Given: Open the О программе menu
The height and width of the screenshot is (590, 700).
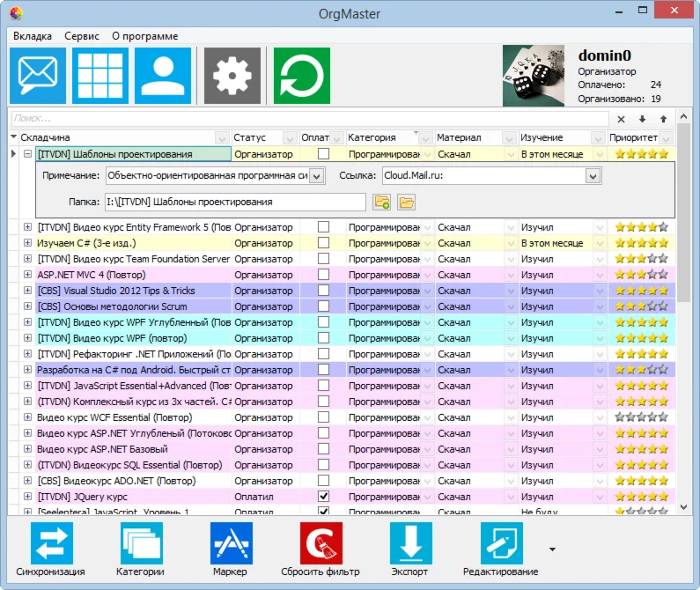Looking at the screenshot, I should pyautogui.click(x=144, y=36).
